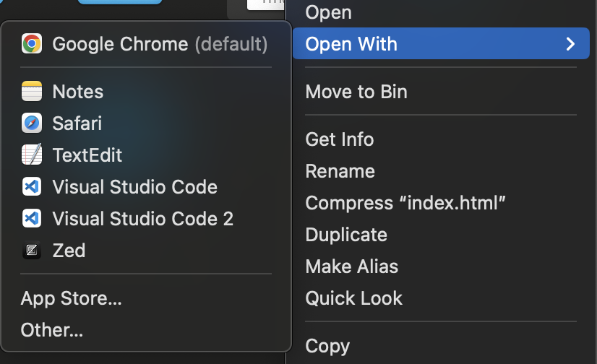Image resolution: width=597 pixels, height=364 pixels.
Task: Compress "index.html" file
Action: tap(441, 203)
